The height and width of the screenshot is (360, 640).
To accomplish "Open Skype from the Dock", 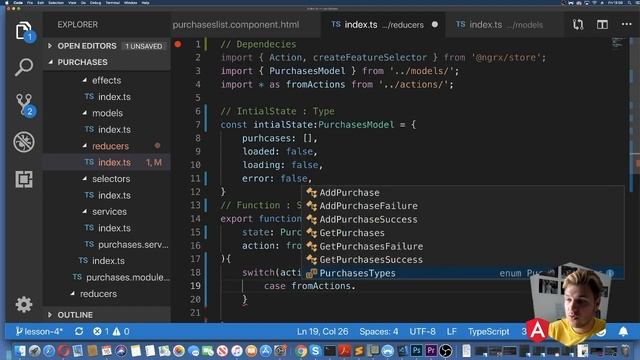I will tap(316, 351).
